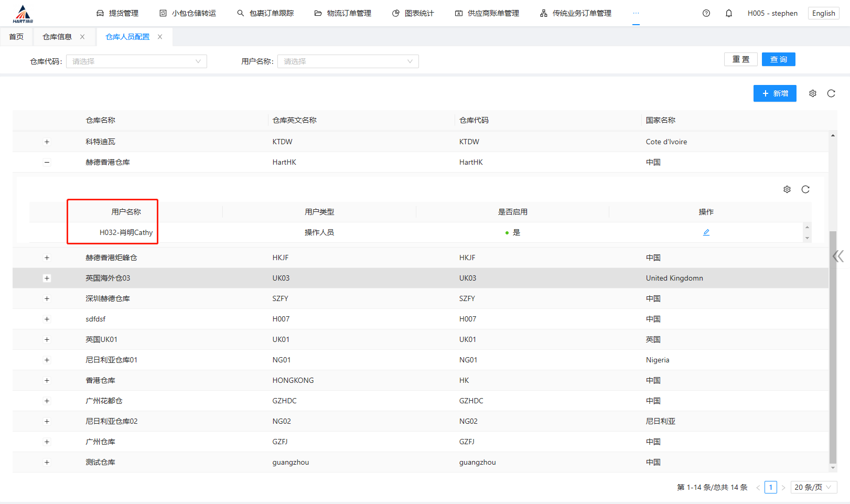The width and height of the screenshot is (850, 504).
Task: Open the 用户名称 filter dropdown
Action: (x=348, y=61)
